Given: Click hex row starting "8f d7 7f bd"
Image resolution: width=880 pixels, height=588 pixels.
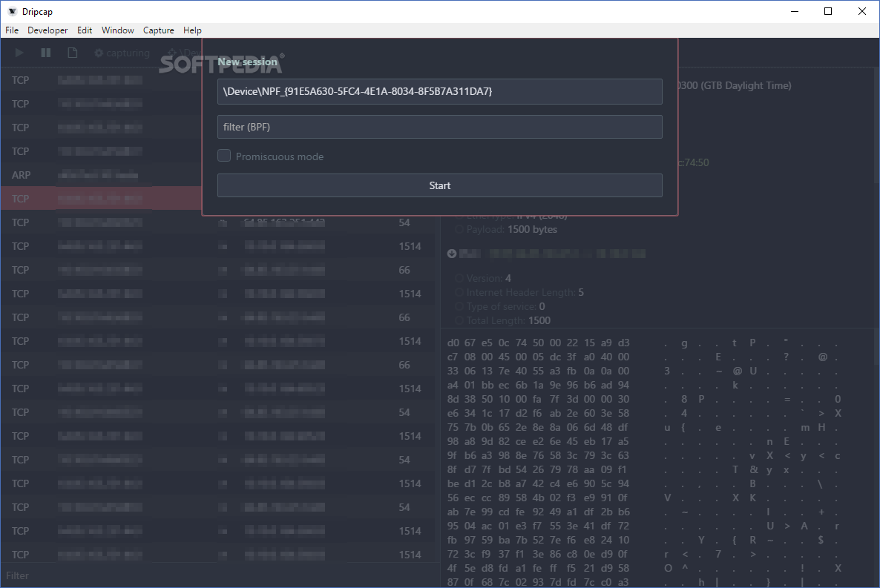Looking at the screenshot, I should 538,469.
